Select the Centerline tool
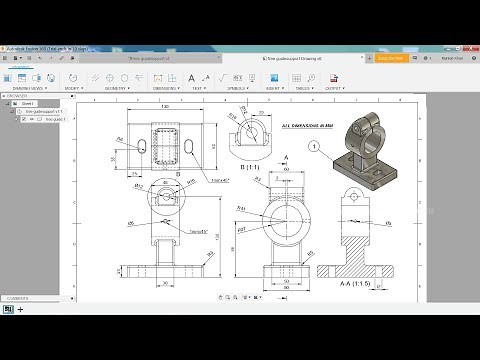This screenshot has width=480, height=360. [95, 78]
